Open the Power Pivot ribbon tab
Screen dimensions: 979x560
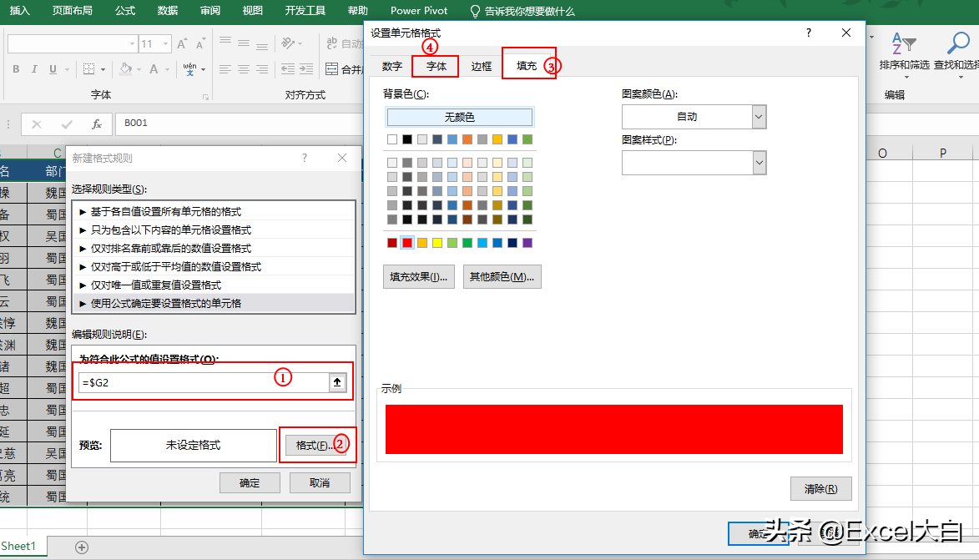coord(419,11)
